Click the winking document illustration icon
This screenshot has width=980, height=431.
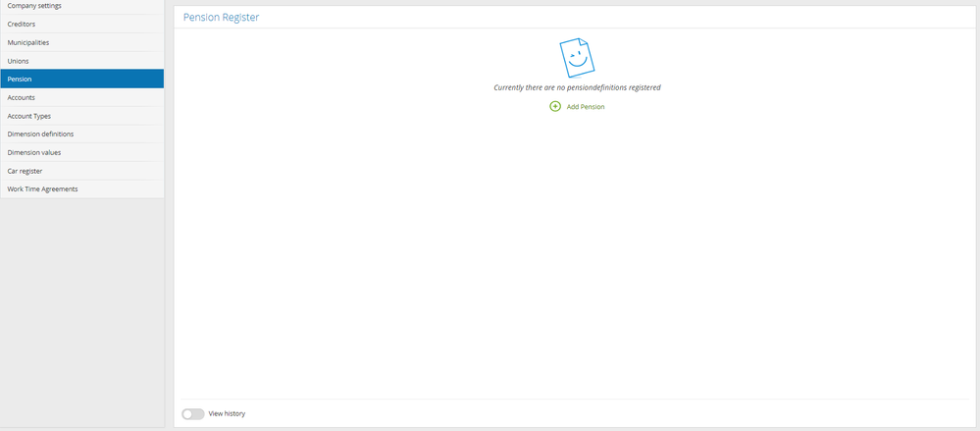577,58
